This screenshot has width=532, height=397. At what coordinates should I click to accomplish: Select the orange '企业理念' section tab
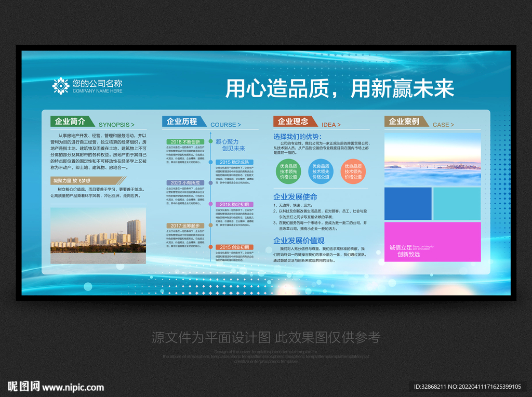click(295, 121)
